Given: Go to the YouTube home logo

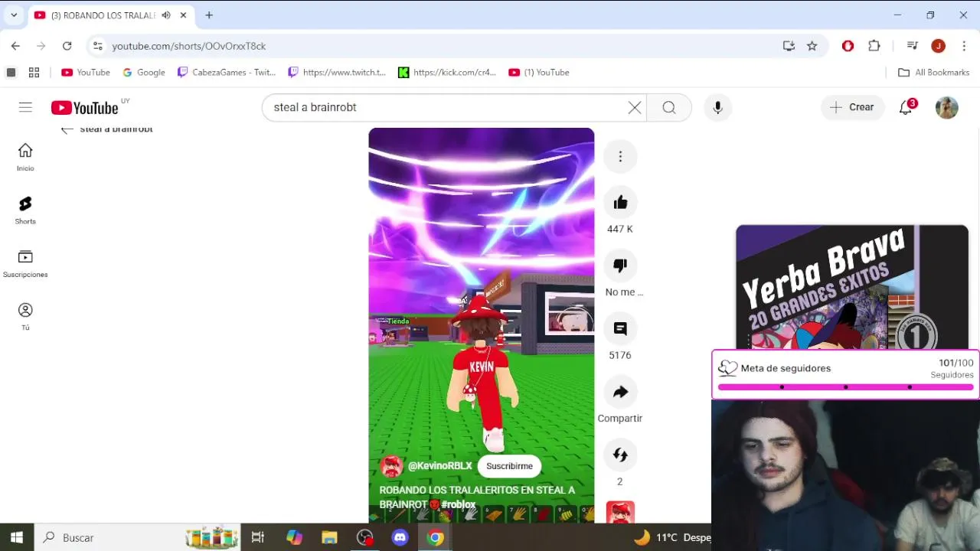Looking at the screenshot, I should [x=85, y=108].
